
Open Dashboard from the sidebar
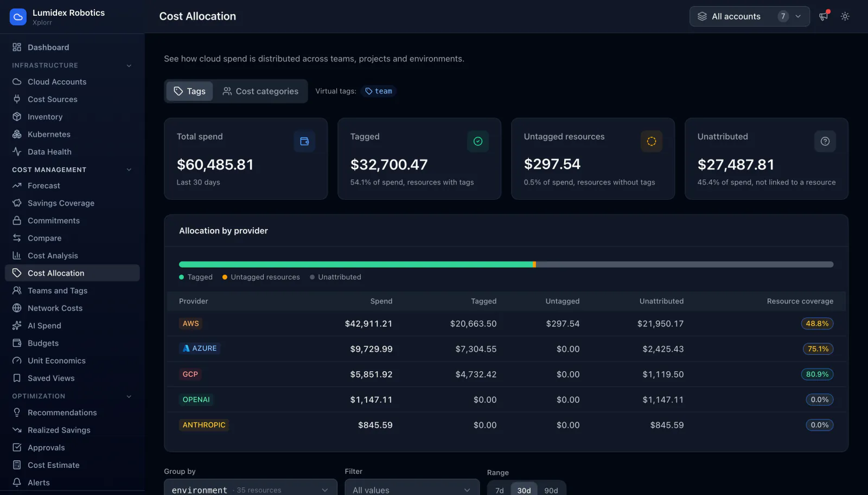[72, 47]
